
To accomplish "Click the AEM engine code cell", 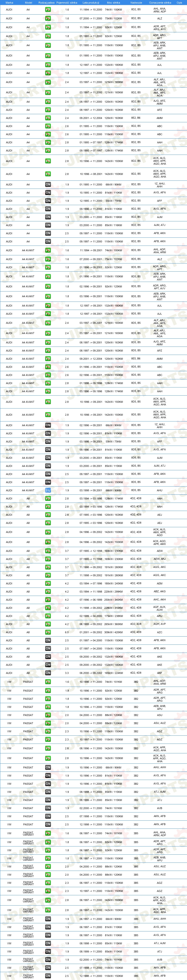I will [160, 584].
